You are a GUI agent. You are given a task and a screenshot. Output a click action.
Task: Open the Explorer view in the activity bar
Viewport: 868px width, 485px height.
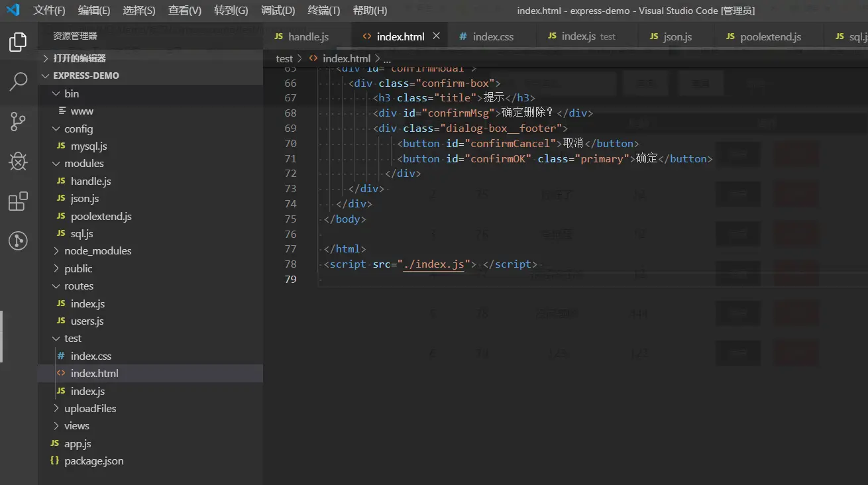point(18,42)
